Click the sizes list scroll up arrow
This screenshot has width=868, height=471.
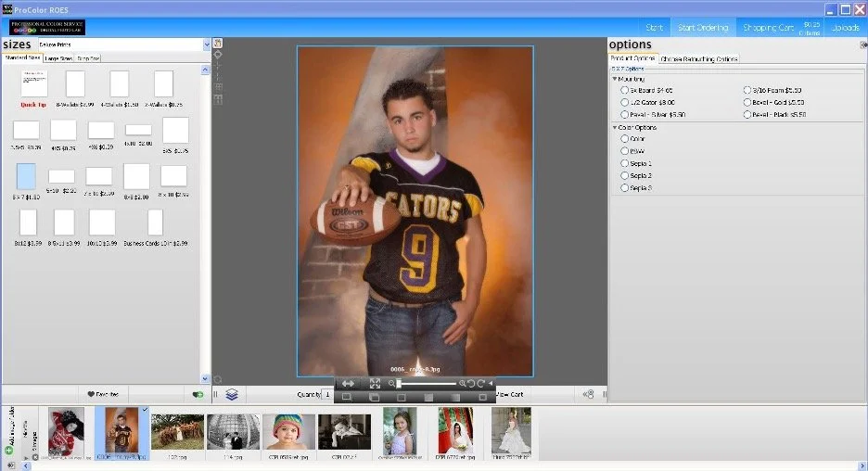[205, 70]
